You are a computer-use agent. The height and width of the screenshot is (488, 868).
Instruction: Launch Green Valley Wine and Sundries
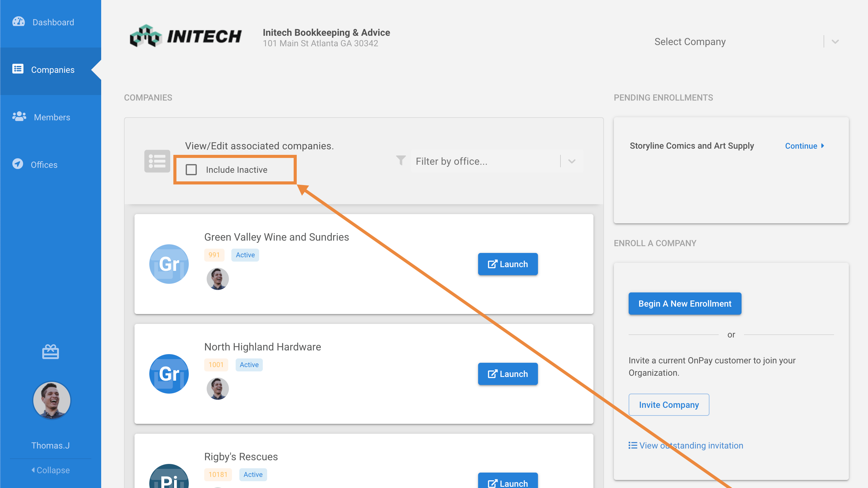pyautogui.click(x=508, y=264)
